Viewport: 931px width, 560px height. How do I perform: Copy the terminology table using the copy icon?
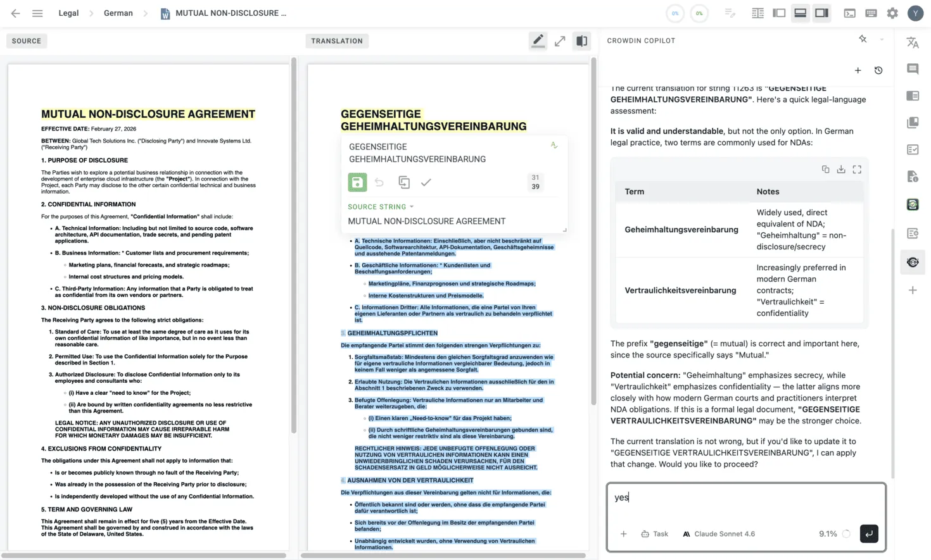pyautogui.click(x=825, y=170)
